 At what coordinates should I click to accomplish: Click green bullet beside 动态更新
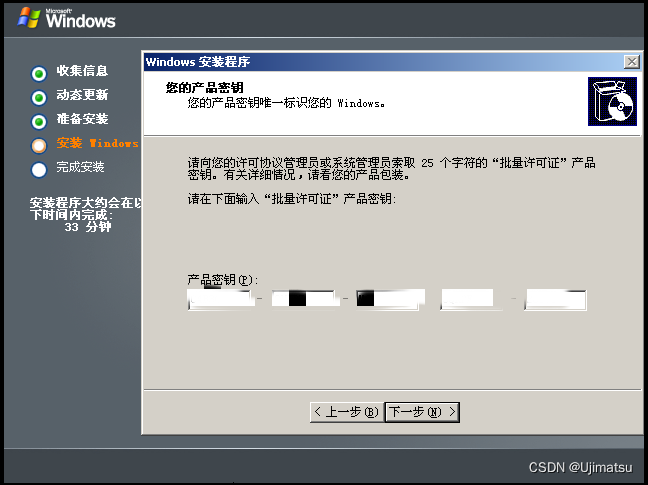pos(39,97)
